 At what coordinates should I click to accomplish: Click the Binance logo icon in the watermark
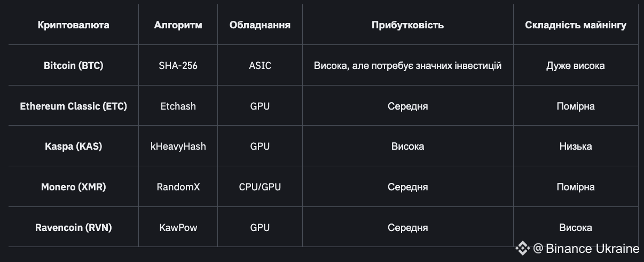(x=522, y=248)
